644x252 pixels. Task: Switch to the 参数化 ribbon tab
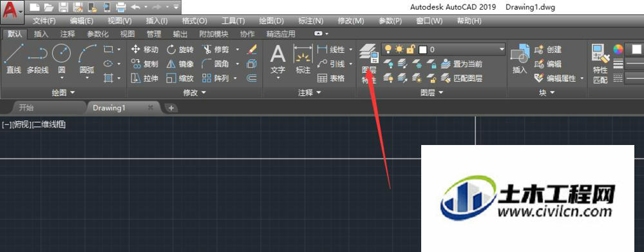point(98,34)
